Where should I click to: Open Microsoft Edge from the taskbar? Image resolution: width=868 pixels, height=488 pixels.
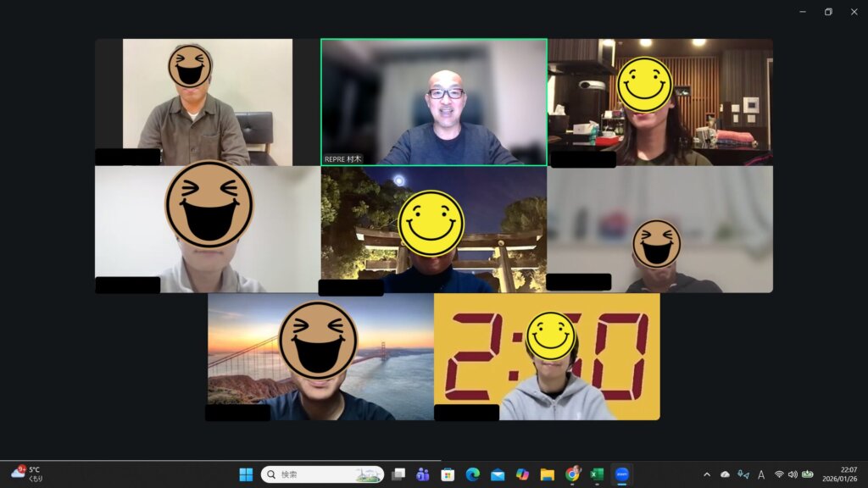click(472, 474)
